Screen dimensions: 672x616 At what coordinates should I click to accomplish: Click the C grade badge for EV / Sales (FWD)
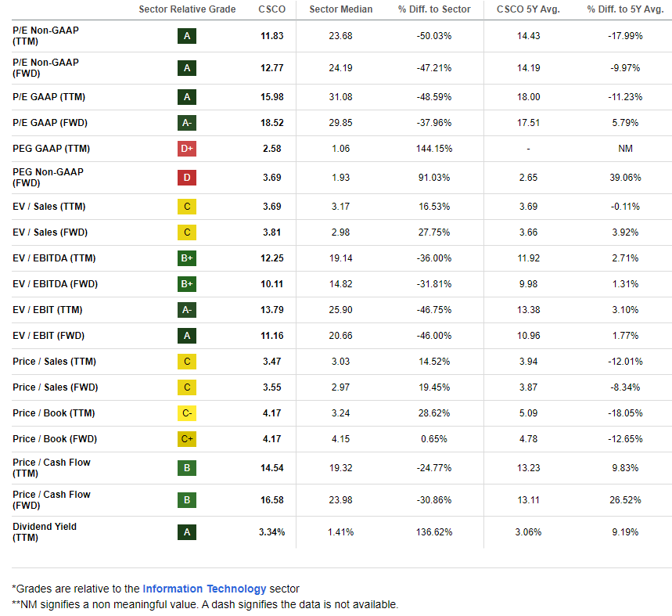[x=187, y=232]
